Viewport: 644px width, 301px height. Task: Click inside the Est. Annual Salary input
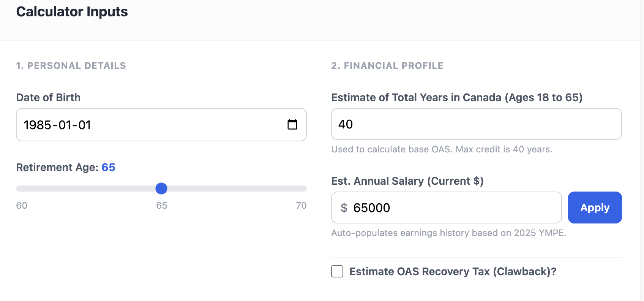click(x=437, y=208)
